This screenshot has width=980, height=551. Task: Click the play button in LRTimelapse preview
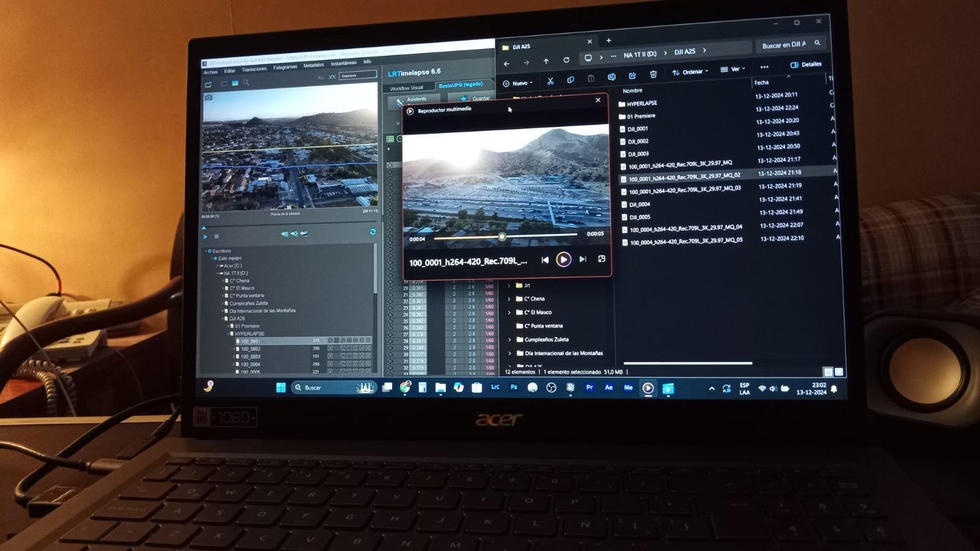click(x=205, y=236)
